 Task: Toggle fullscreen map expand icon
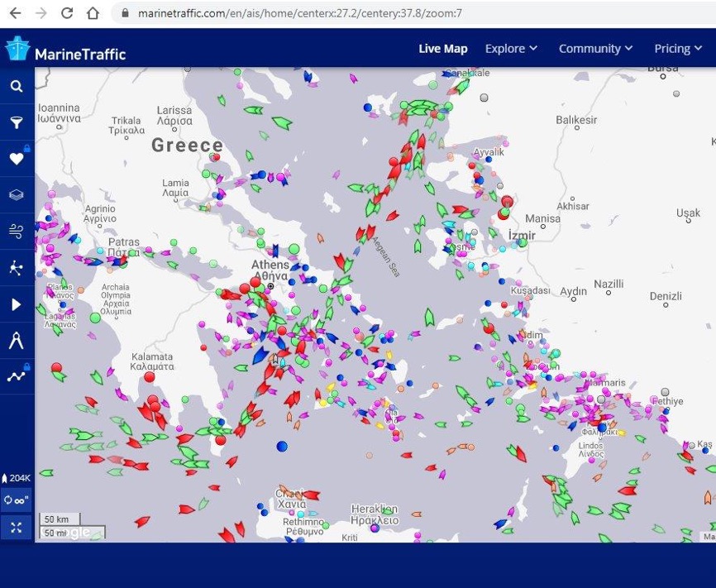[x=16, y=528]
